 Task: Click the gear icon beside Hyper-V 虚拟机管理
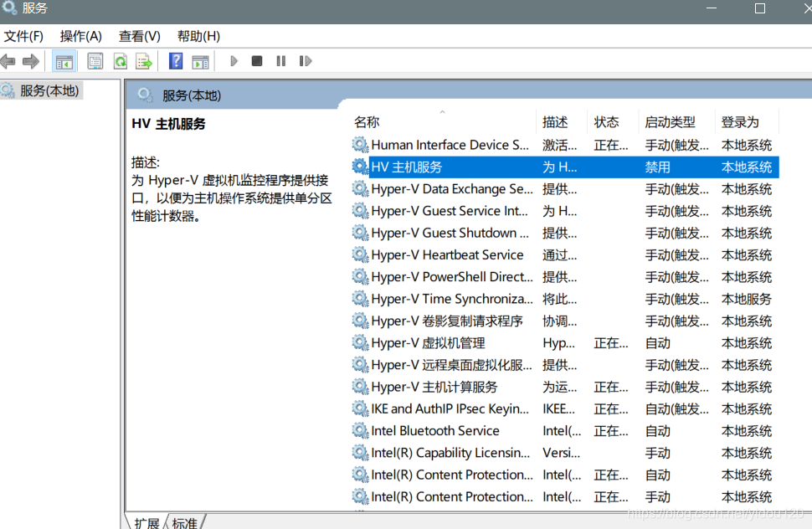(360, 342)
